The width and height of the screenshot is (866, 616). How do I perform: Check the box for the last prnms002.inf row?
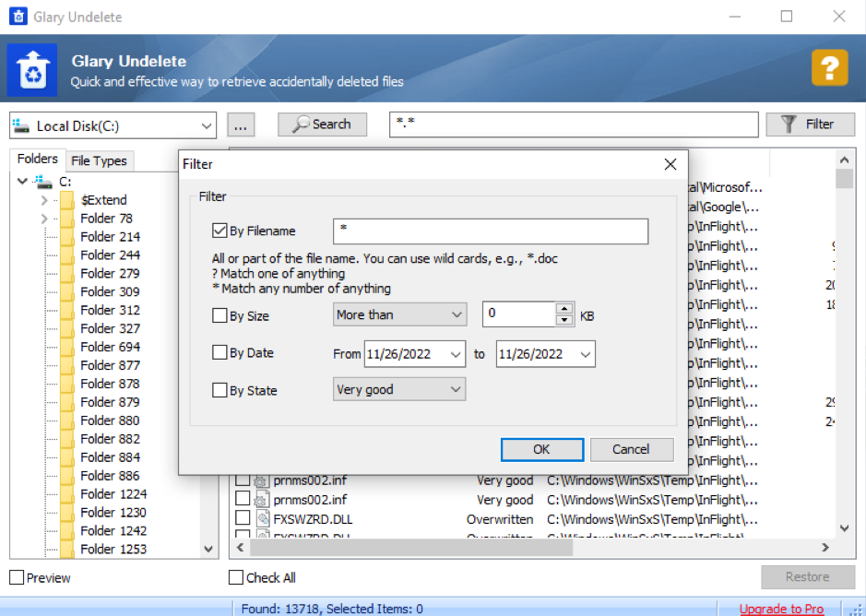pos(243,498)
